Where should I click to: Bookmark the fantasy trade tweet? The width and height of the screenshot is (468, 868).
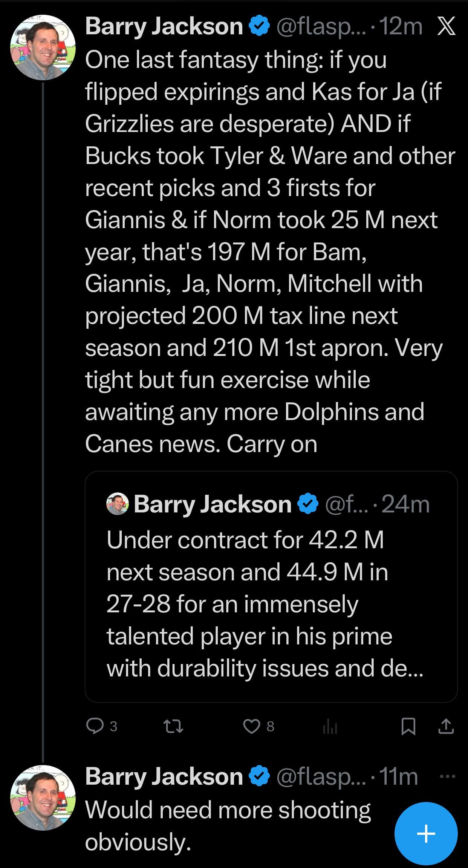click(x=408, y=726)
